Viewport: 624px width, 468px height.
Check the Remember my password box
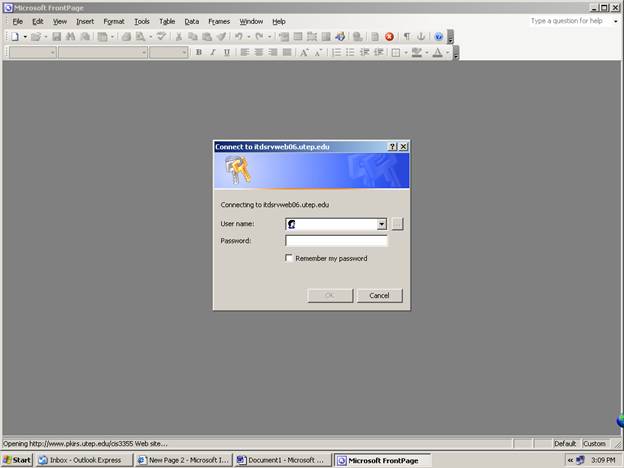point(289,258)
